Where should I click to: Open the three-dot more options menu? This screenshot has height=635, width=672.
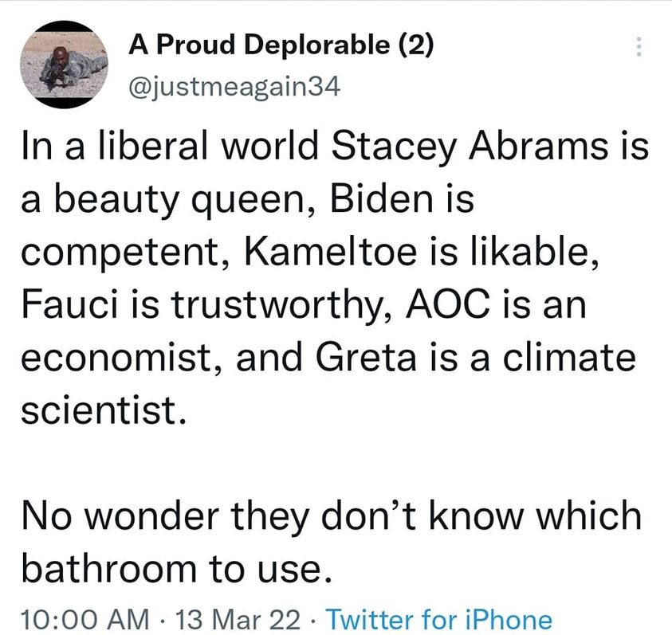pyautogui.click(x=636, y=49)
